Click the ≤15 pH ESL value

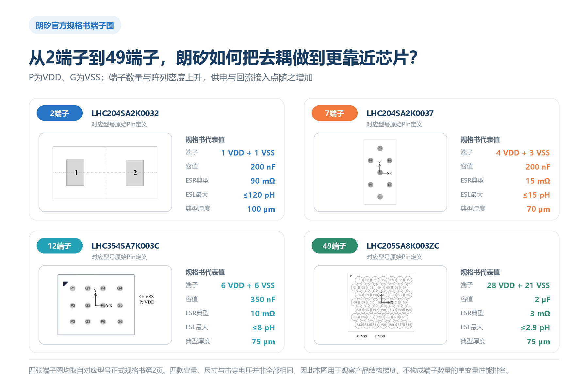point(536,195)
